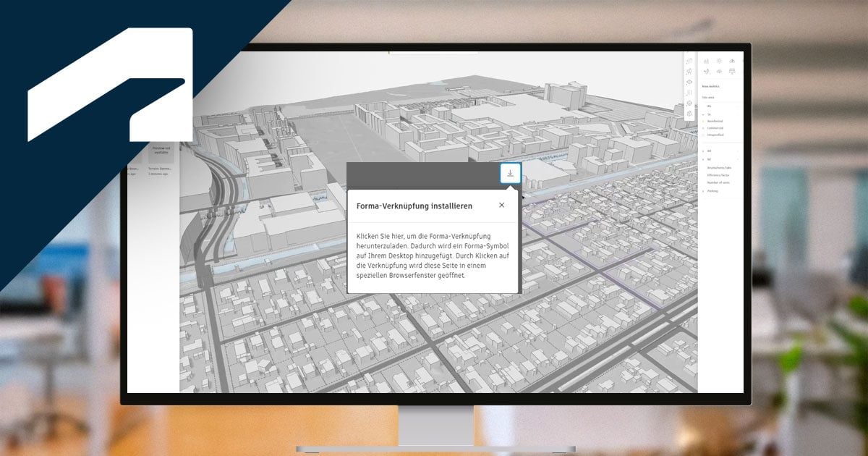Open the Preview not available thumbnail
The width and height of the screenshot is (868, 456).
click(x=161, y=151)
